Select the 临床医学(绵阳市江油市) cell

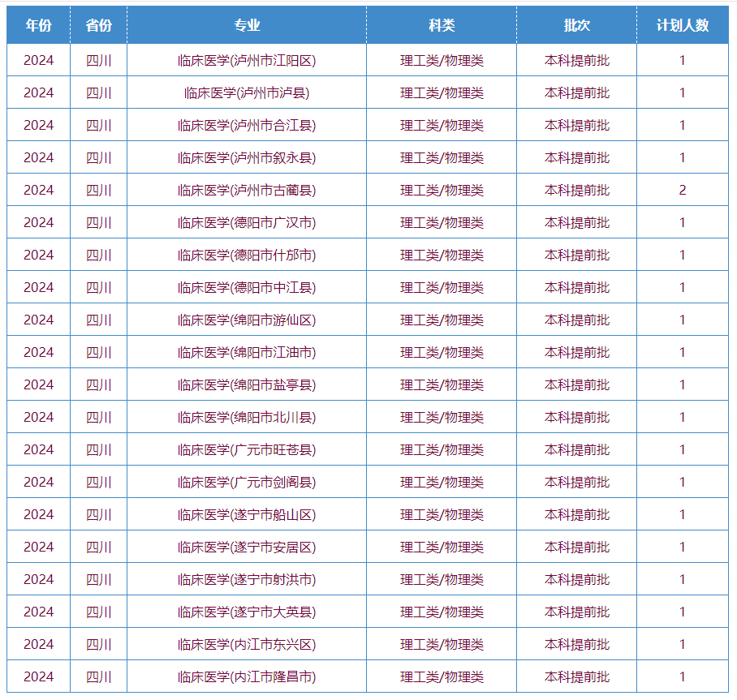(x=247, y=352)
